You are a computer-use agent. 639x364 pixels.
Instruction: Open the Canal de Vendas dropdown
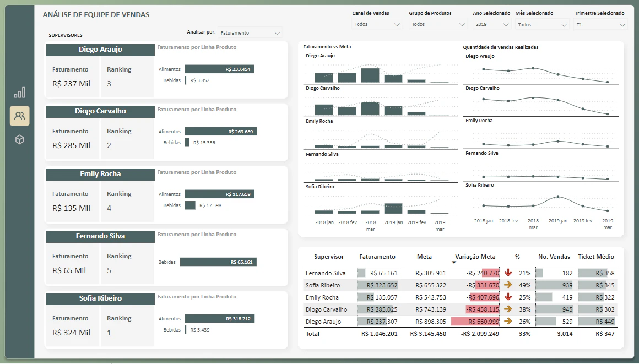tap(377, 24)
